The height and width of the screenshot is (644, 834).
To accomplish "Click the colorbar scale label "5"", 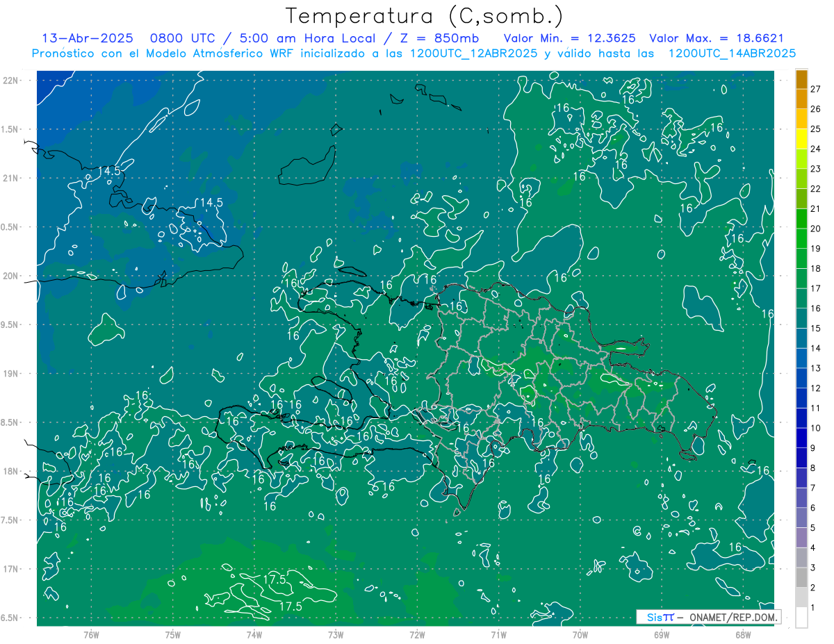I will tap(813, 527).
